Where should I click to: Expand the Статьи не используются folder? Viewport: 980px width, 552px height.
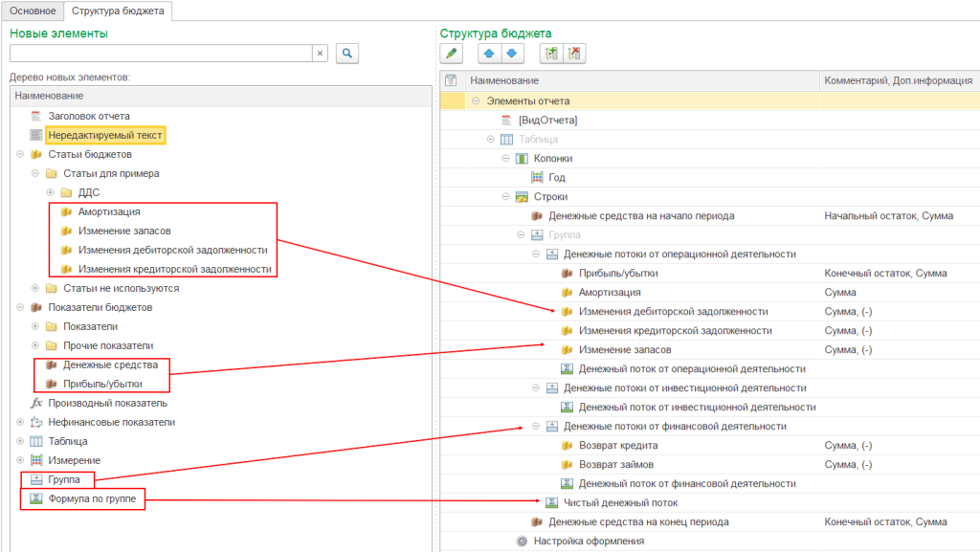35,288
